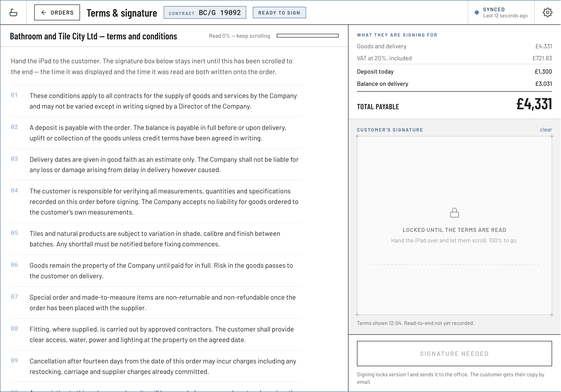This screenshot has height=392, width=561.
Task: Click the Balance on delivery £3,031 row
Action: 455,84
